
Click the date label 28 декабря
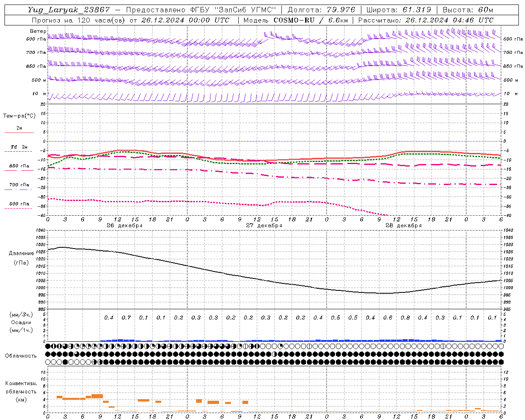coord(404,226)
